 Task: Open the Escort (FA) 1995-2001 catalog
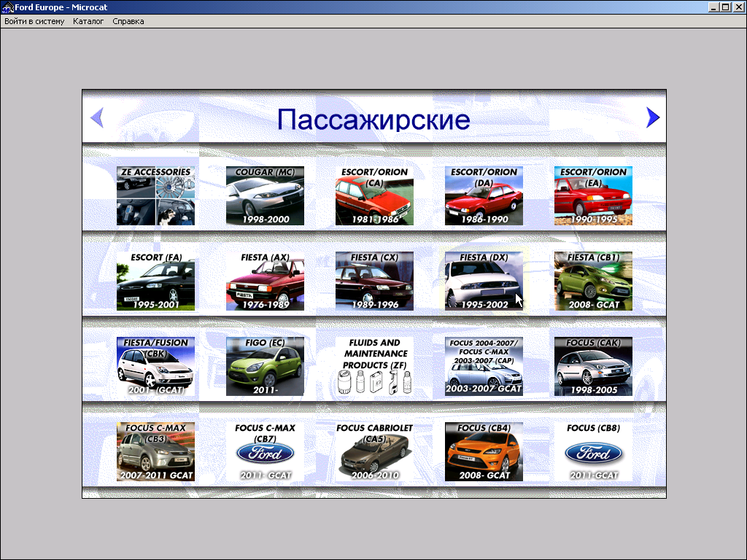(155, 281)
